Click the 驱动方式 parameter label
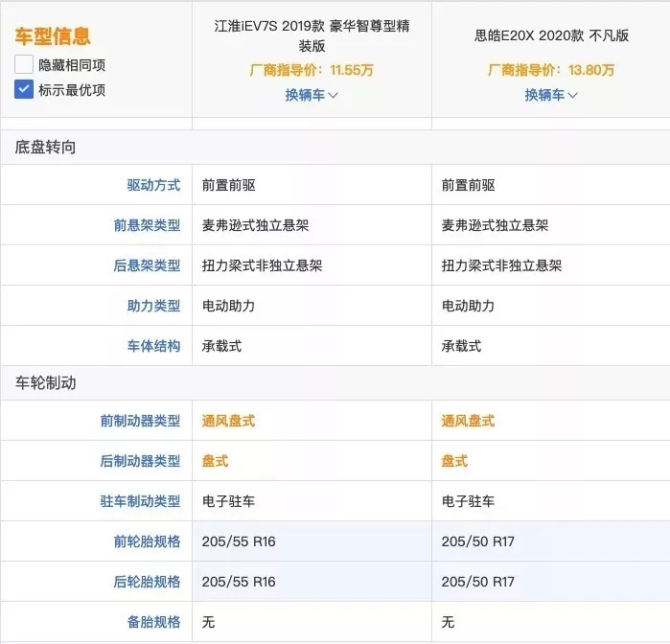This screenshot has width=670, height=644. (x=153, y=185)
